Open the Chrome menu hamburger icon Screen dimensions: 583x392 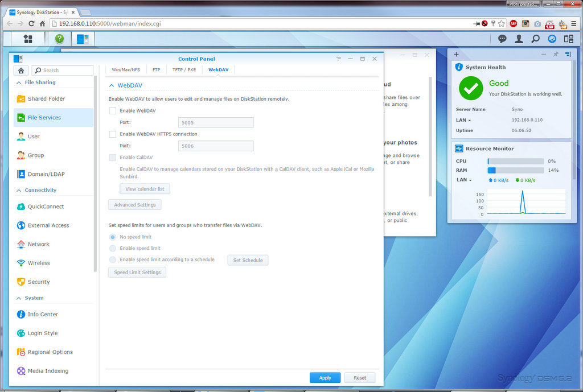point(574,23)
